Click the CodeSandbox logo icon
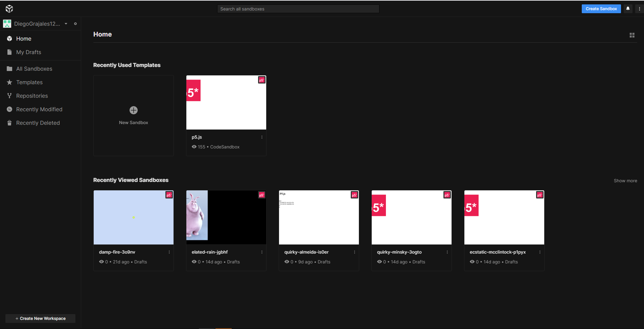This screenshot has width=644, height=329. coord(9,9)
